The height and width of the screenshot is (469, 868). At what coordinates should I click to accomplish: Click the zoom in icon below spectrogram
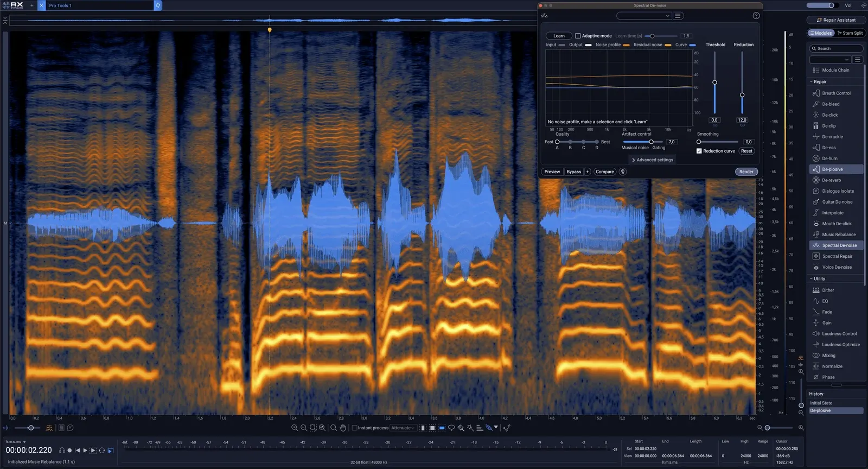(295, 428)
